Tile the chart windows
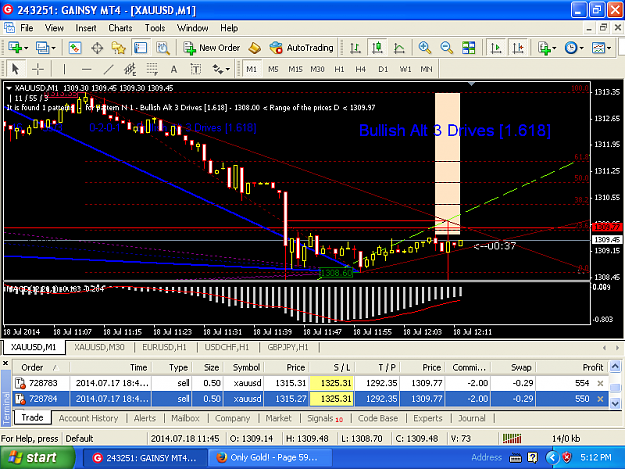The width and height of the screenshot is (625, 469). coord(468,48)
